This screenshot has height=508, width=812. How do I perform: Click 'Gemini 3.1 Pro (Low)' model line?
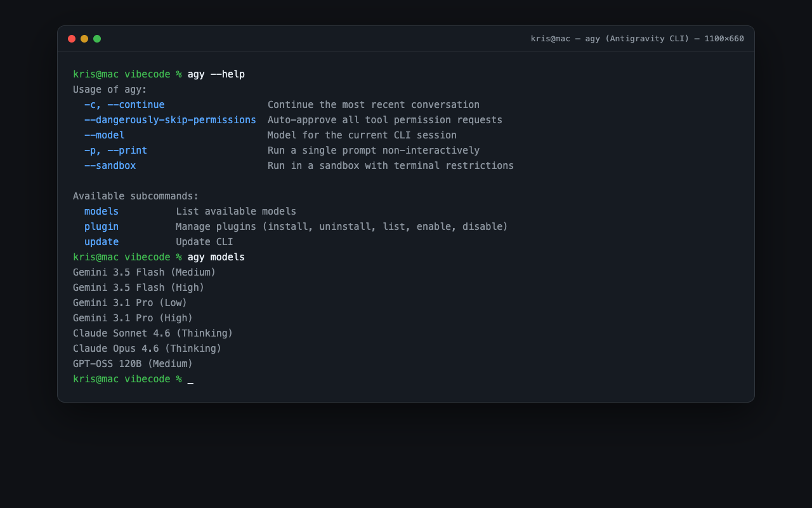pyautogui.click(x=130, y=303)
